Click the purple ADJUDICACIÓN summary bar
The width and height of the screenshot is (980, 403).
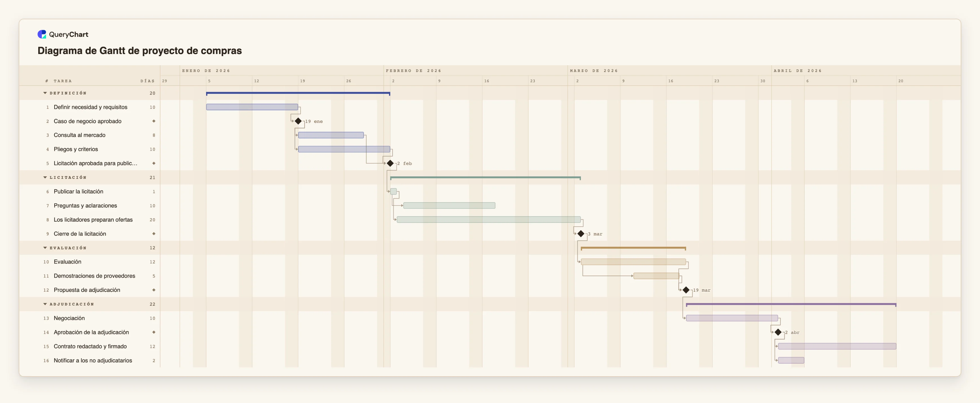[x=791, y=304]
